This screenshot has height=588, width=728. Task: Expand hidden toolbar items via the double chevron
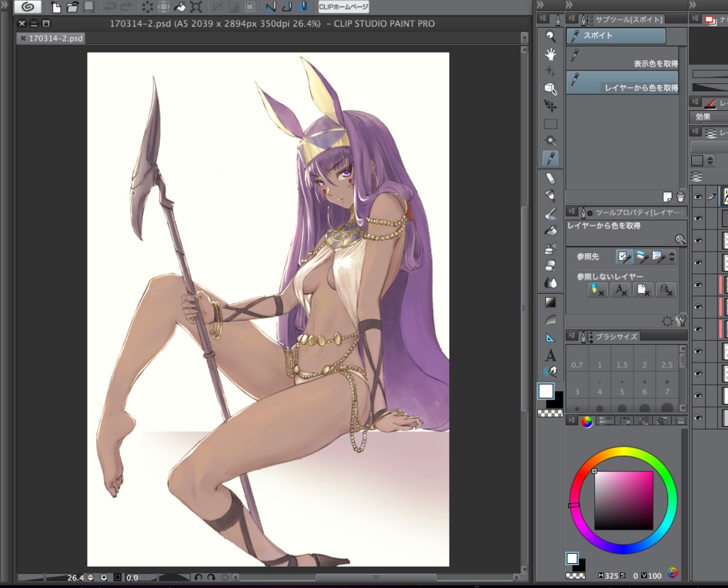point(542,5)
